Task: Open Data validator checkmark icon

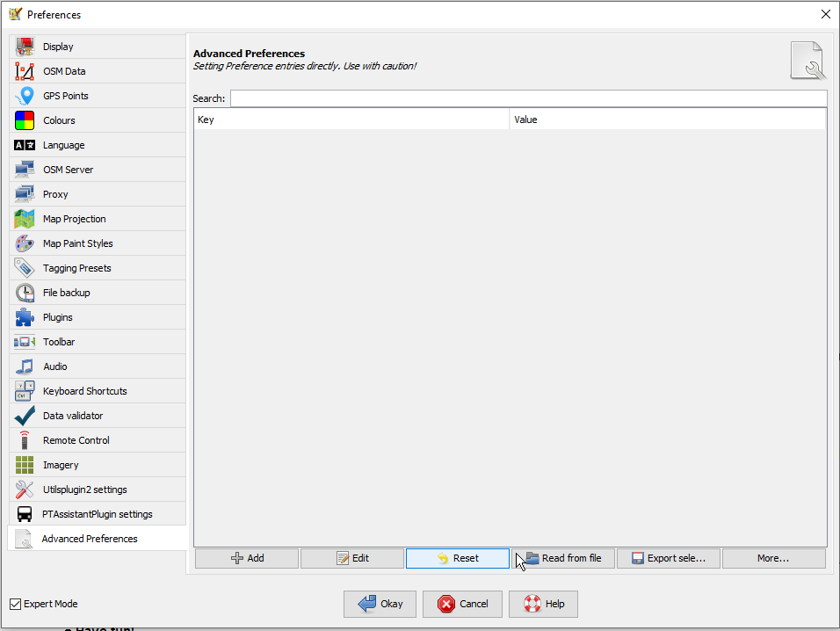Action: pos(25,416)
